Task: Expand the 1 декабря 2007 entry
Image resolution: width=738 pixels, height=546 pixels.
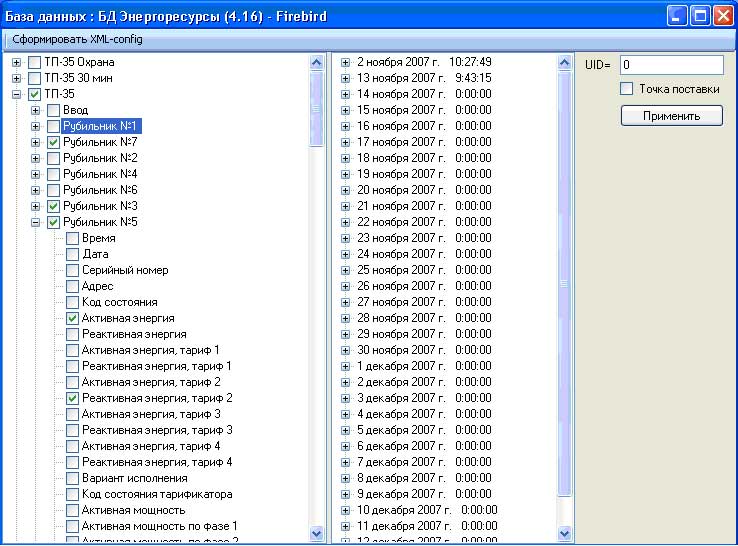Action: point(345,366)
